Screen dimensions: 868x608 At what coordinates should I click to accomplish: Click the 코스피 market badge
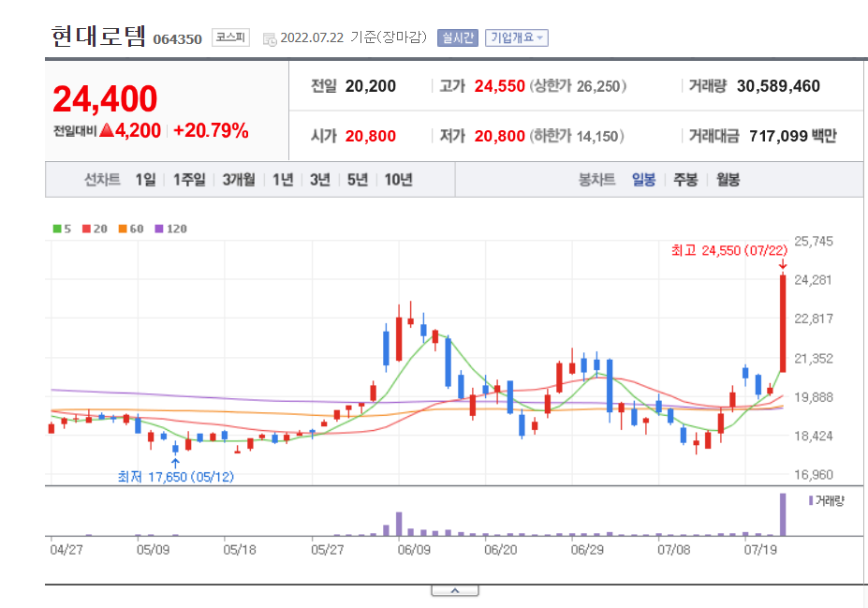click(x=230, y=37)
